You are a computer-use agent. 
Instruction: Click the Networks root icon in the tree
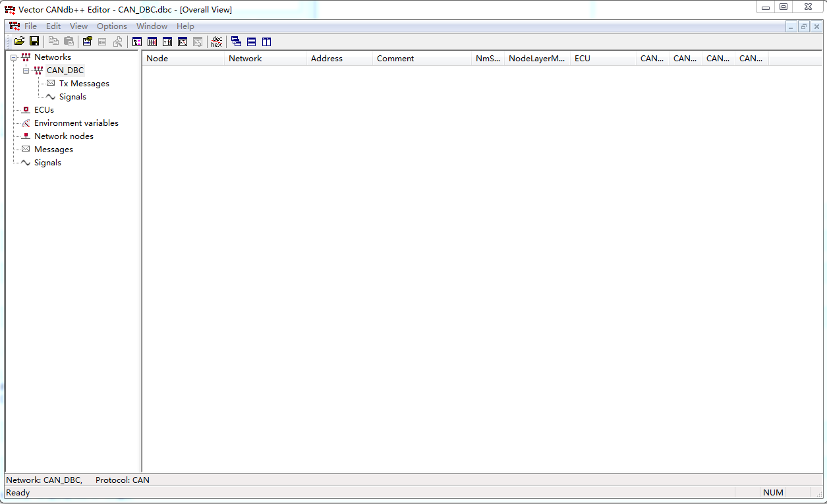click(x=26, y=57)
